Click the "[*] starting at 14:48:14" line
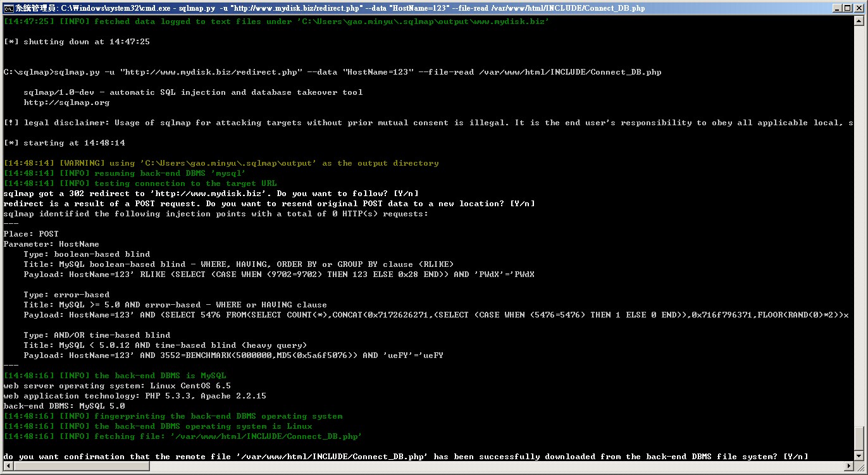The width and height of the screenshot is (868, 475). (64, 143)
